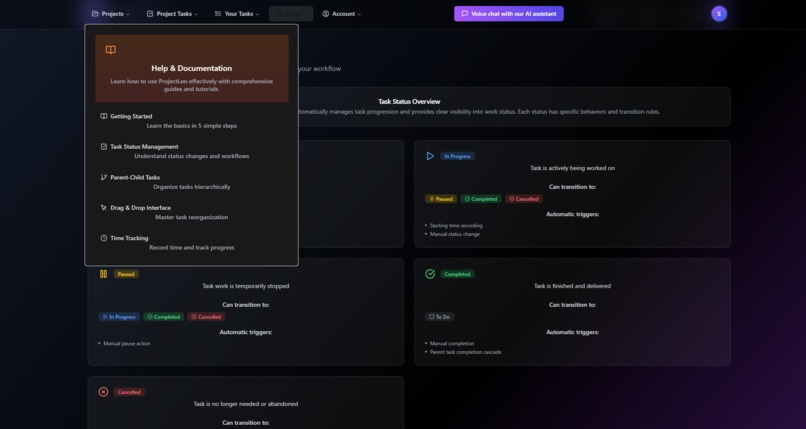Click 'Understand status changes and workflows' text
The height and width of the screenshot is (429, 806).
tap(192, 156)
